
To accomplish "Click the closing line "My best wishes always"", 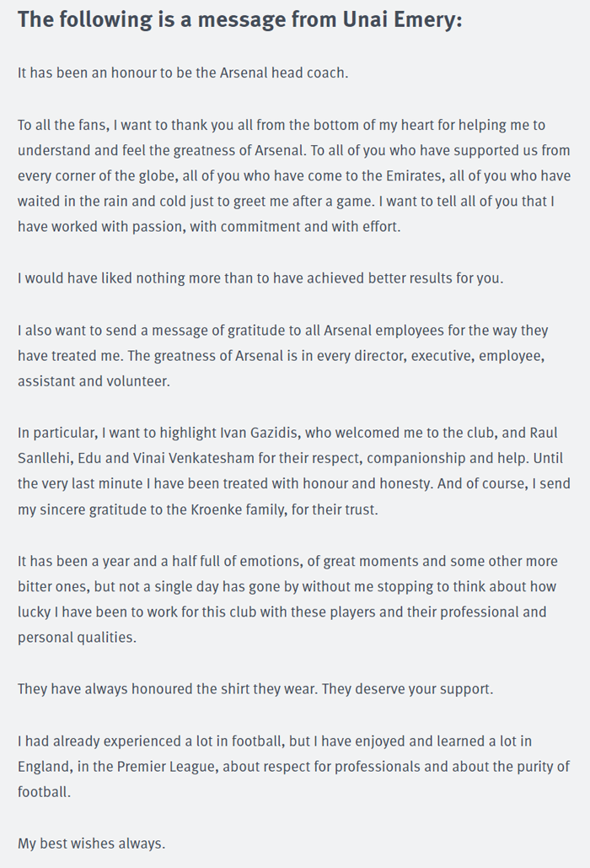I will tap(91, 844).
